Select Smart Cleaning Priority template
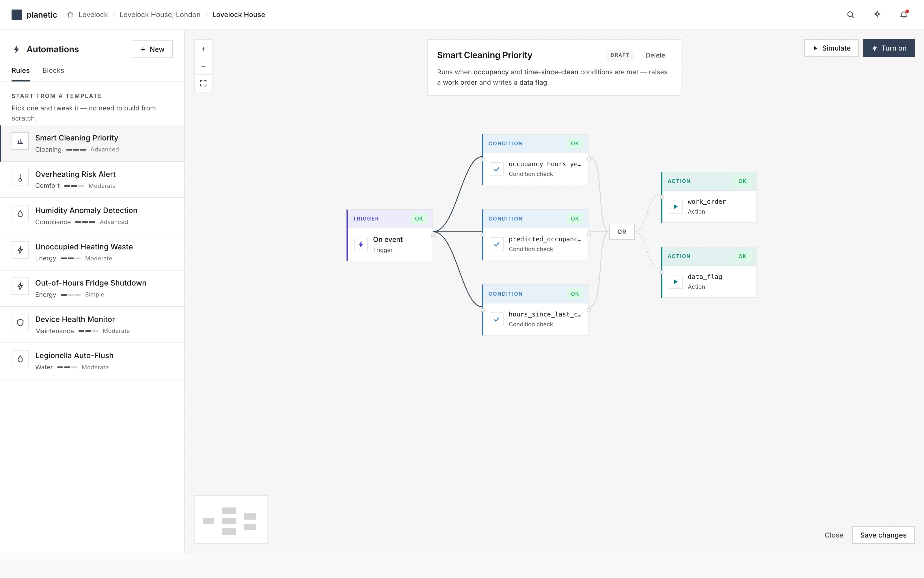The width and height of the screenshot is (924, 578). 92,143
